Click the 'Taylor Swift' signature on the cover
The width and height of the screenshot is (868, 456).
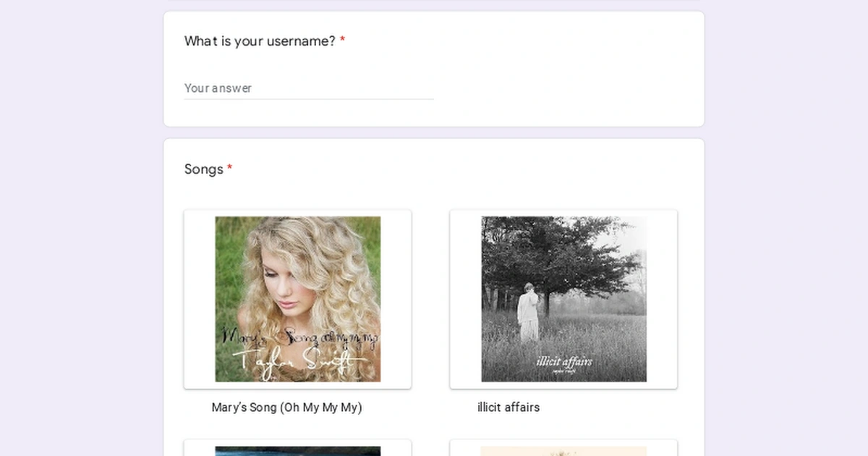point(297,360)
